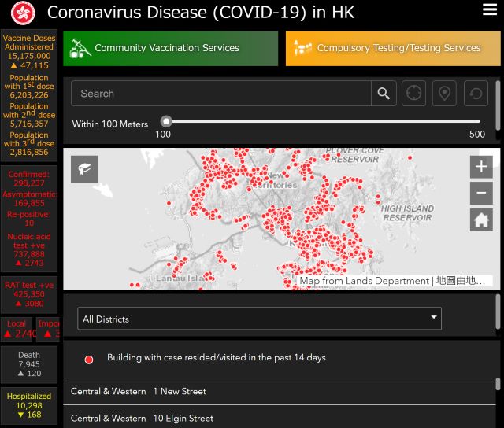Click the Death 7,945 panel
504x428 pixels.
[x=29, y=364]
